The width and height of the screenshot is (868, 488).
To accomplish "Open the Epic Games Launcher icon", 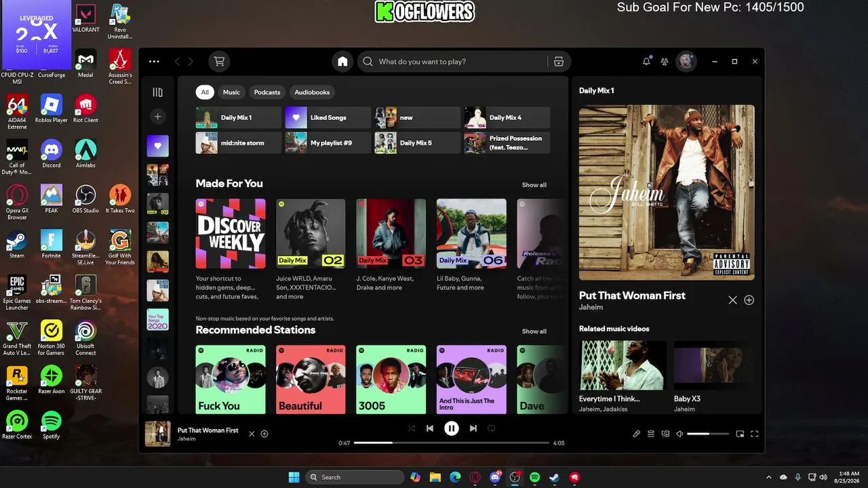I will [x=17, y=293].
